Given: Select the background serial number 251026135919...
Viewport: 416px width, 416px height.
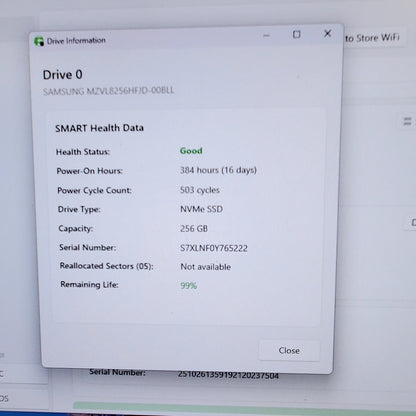Looking at the screenshot, I should [228, 375].
